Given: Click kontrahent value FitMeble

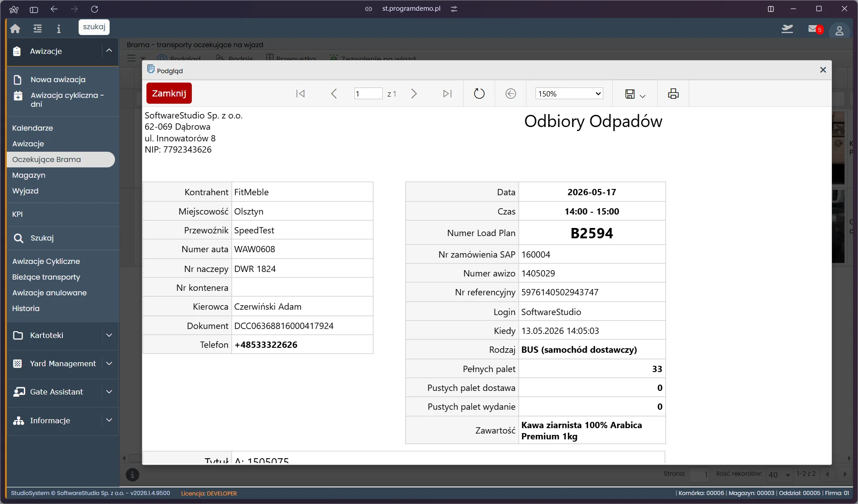Looking at the screenshot, I should tap(252, 192).
